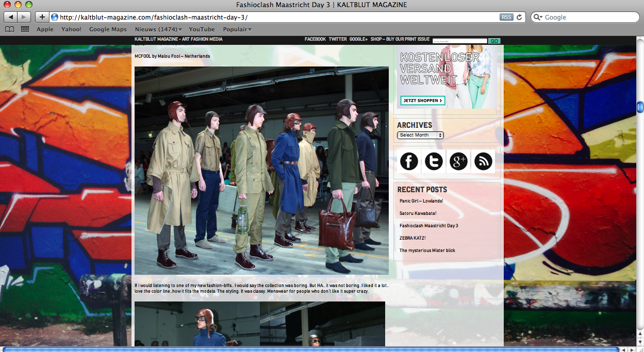This screenshot has width=644, height=352.
Task: Open the Google+ round social icon
Action: click(x=458, y=161)
